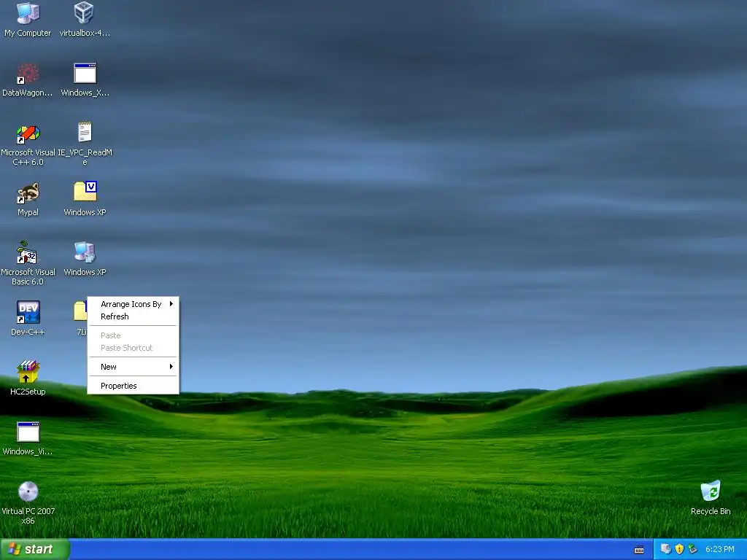Select the My Computer desktop icon
The height and width of the screenshot is (560, 747).
(x=28, y=13)
